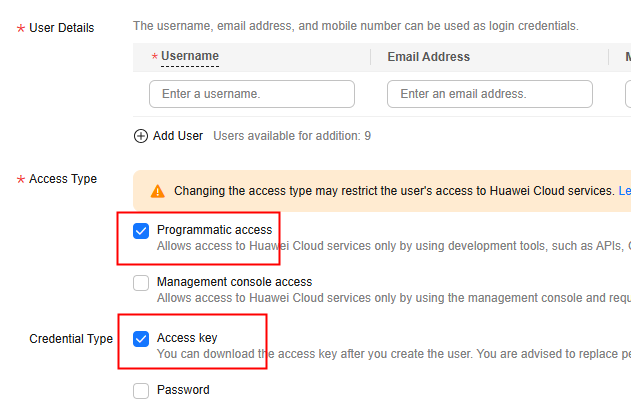The width and height of the screenshot is (631, 412).
Task: Click the Password label text
Action: point(183,390)
